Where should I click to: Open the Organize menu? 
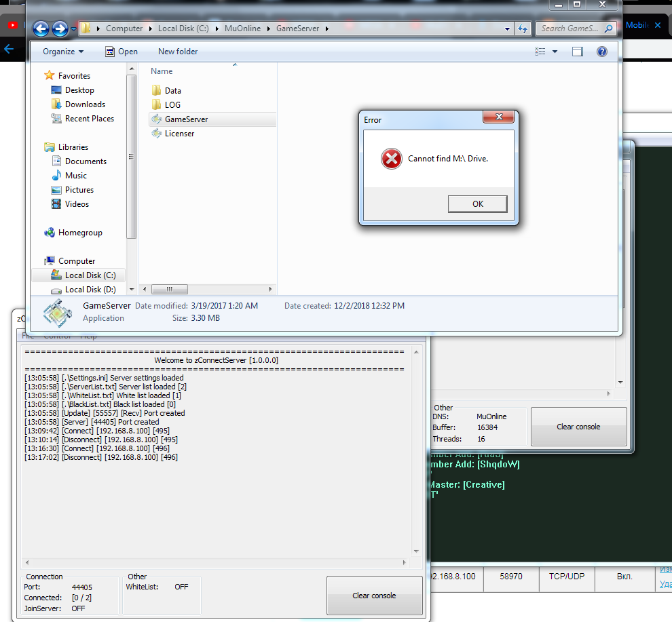click(63, 52)
